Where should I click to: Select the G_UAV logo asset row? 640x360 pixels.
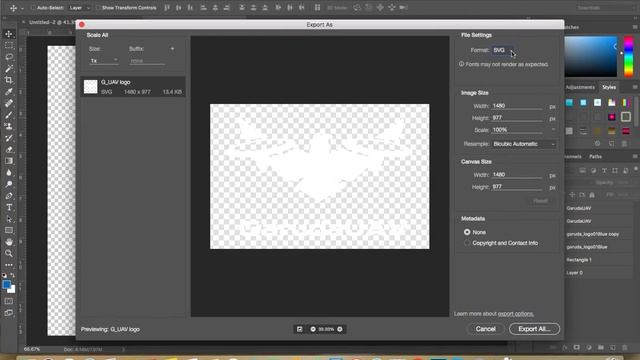pyautogui.click(x=133, y=87)
